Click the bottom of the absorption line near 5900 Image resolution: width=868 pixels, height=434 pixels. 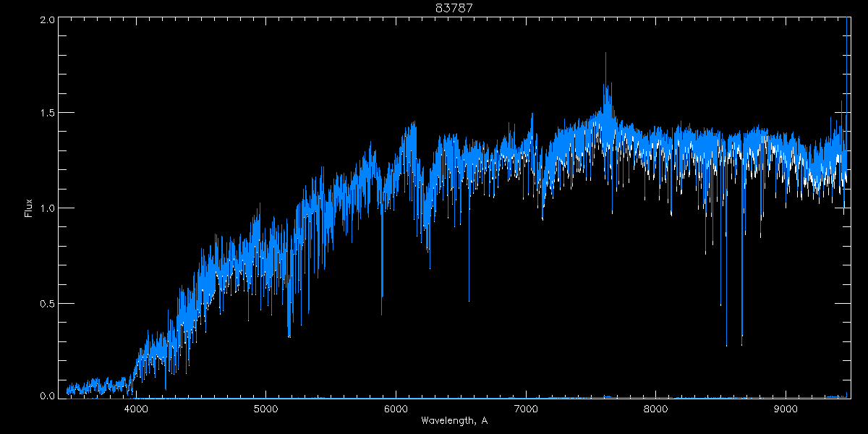382,312
